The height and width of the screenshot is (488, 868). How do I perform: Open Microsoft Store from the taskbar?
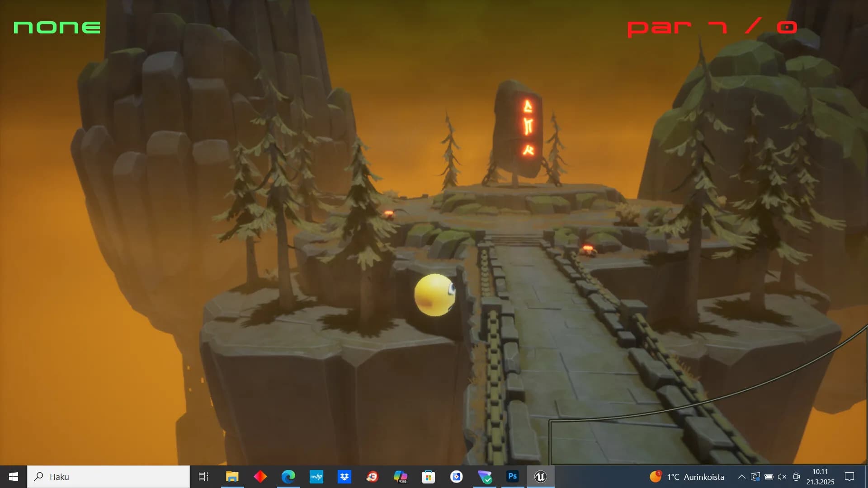(428, 477)
